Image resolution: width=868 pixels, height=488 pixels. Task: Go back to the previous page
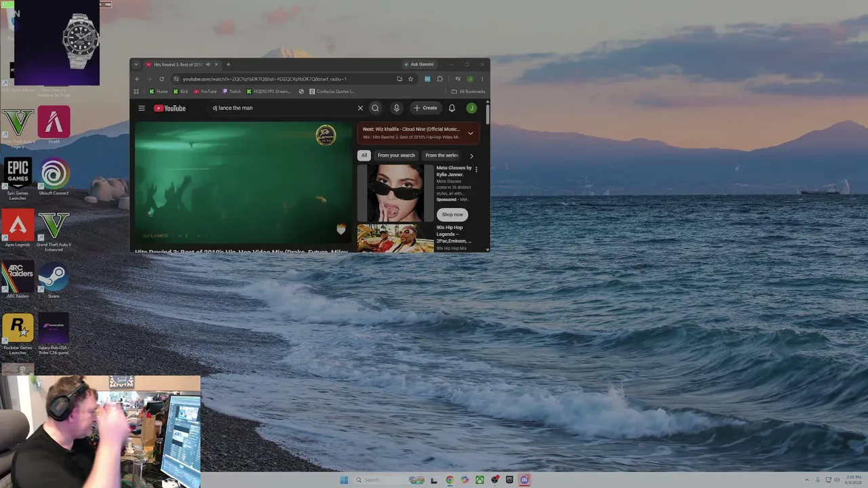[137, 79]
